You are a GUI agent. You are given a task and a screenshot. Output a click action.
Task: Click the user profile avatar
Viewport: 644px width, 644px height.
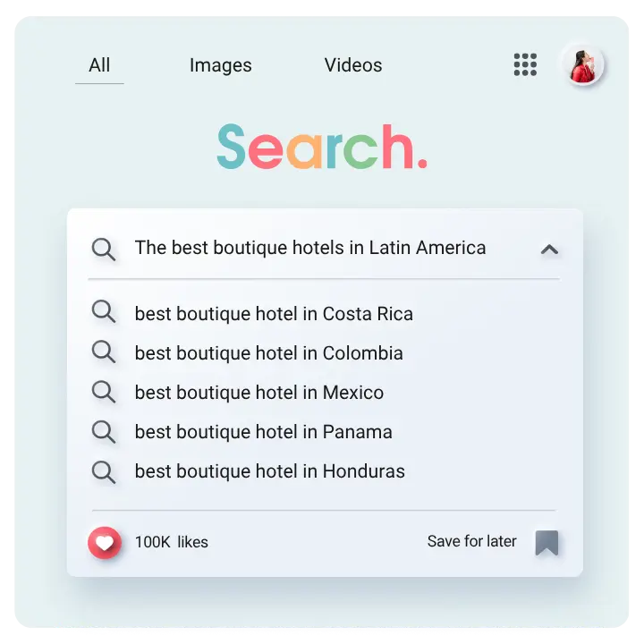click(582, 64)
